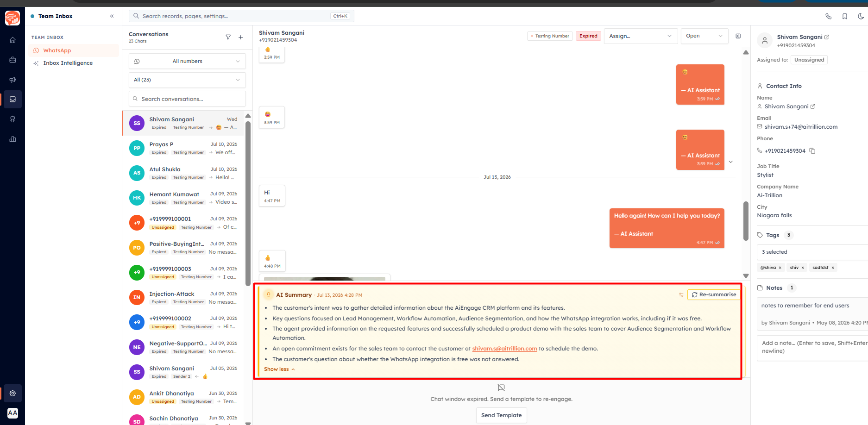The image size is (868, 425).
Task: Click the 'Hello again! How can I help' message
Action: 667,228
